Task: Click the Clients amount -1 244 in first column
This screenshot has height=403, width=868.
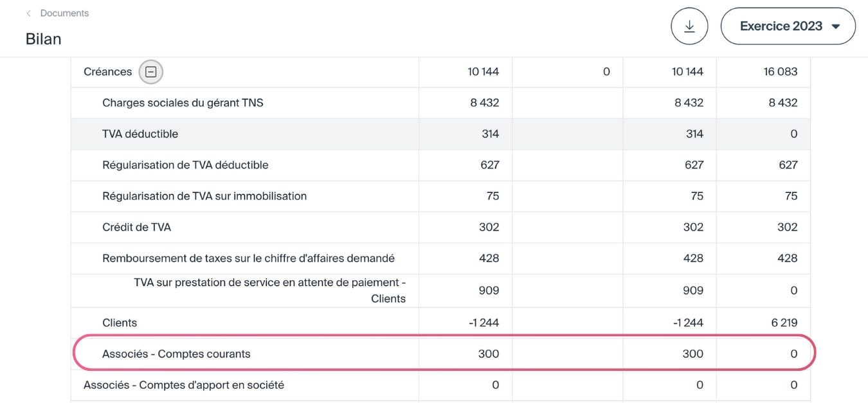Action: (x=484, y=323)
